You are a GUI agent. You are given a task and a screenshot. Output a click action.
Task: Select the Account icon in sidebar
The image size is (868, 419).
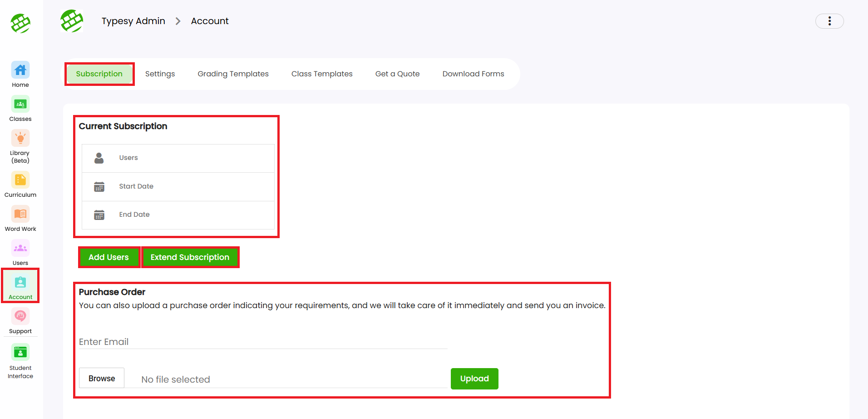(20, 283)
